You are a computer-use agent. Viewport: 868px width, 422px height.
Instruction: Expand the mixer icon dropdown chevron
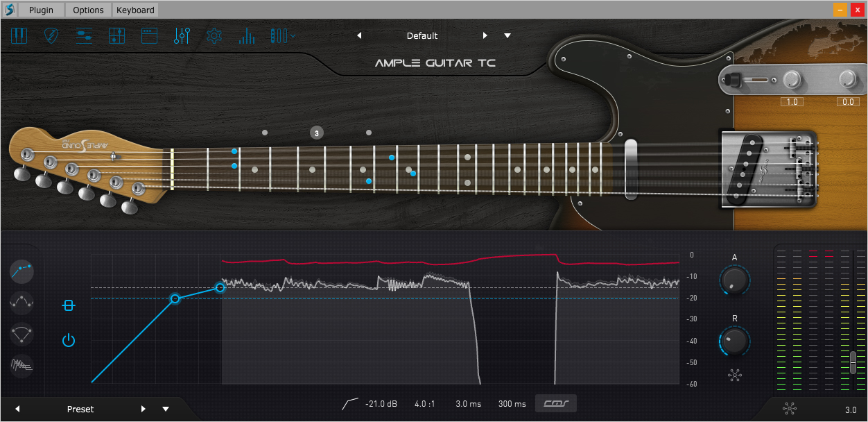coord(294,35)
